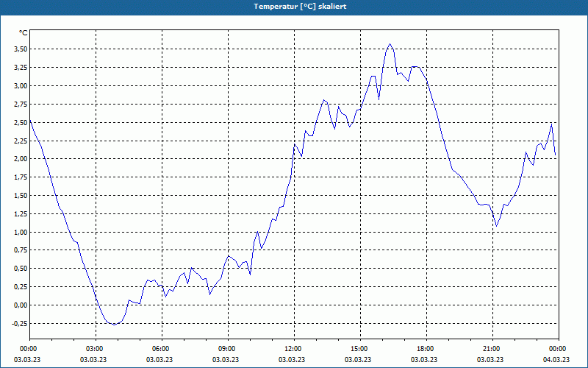
Task: Click the 04.03.23 date label
Action: coord(556,360)
